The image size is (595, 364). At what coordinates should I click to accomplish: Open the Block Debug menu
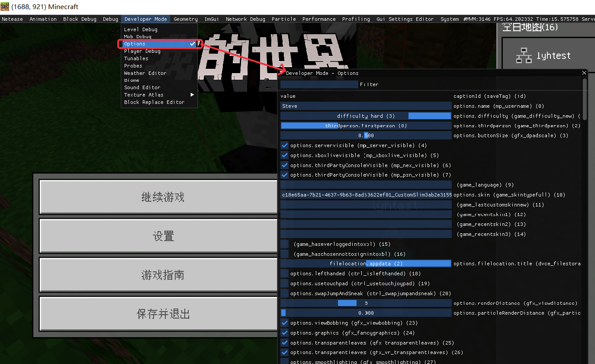pyautogui.click(x=80, y=19)
